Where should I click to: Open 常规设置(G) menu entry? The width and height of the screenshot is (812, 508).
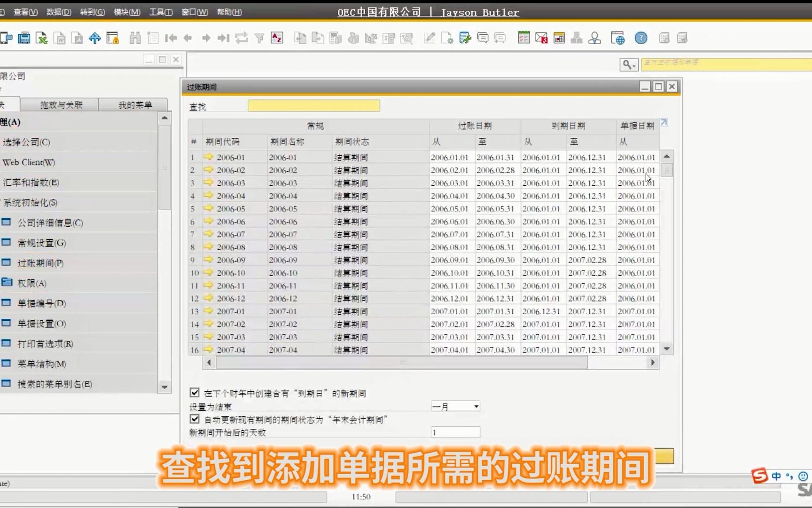click(41, 243)
